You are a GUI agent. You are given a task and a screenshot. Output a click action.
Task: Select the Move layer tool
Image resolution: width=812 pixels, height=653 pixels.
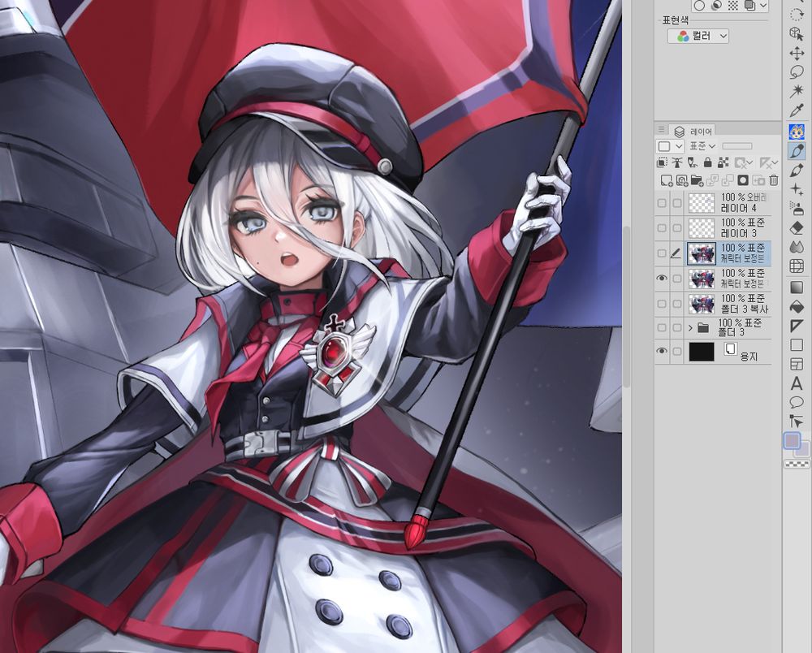797,54
